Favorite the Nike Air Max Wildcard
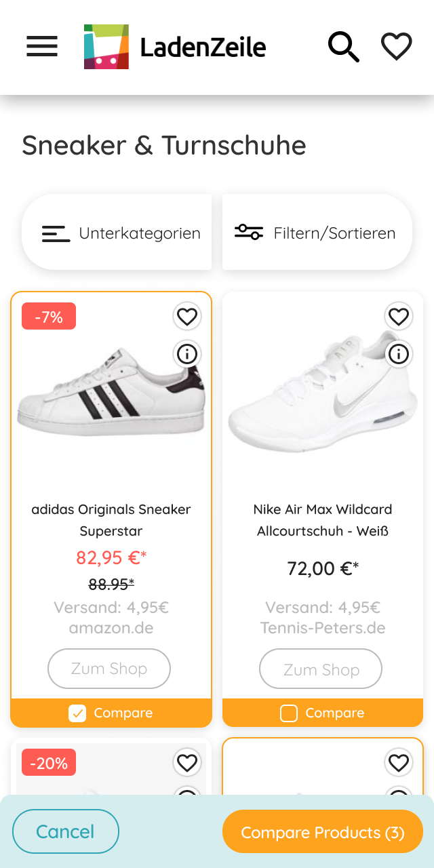434x868 pixels. 398,316
